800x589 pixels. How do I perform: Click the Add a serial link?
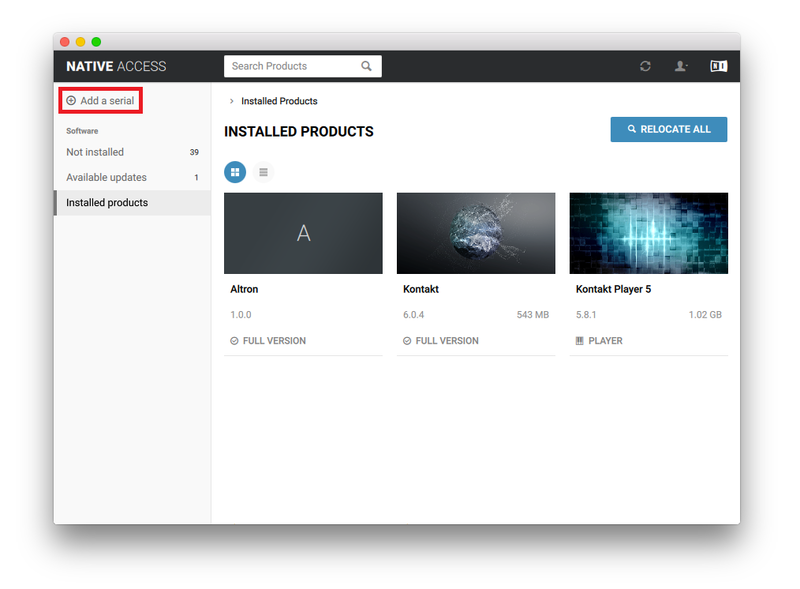107,101
